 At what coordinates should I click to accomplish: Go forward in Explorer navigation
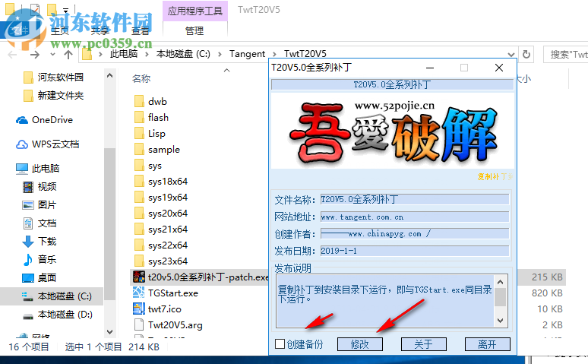pyautogui.click(x=35, y=55)
